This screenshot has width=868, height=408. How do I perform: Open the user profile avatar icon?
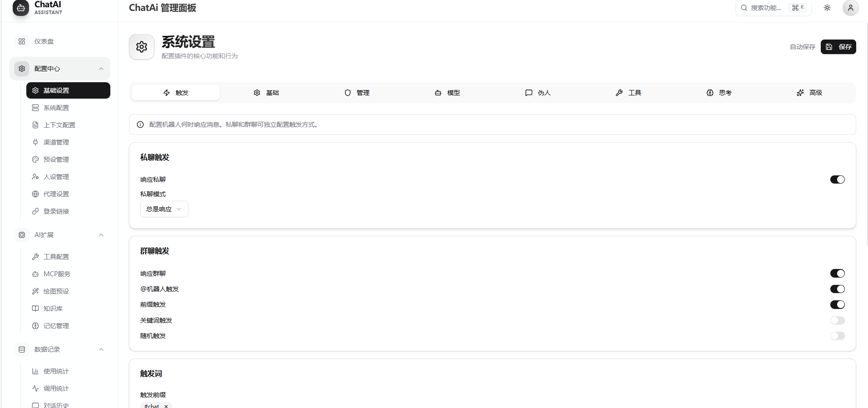[850, 8]
